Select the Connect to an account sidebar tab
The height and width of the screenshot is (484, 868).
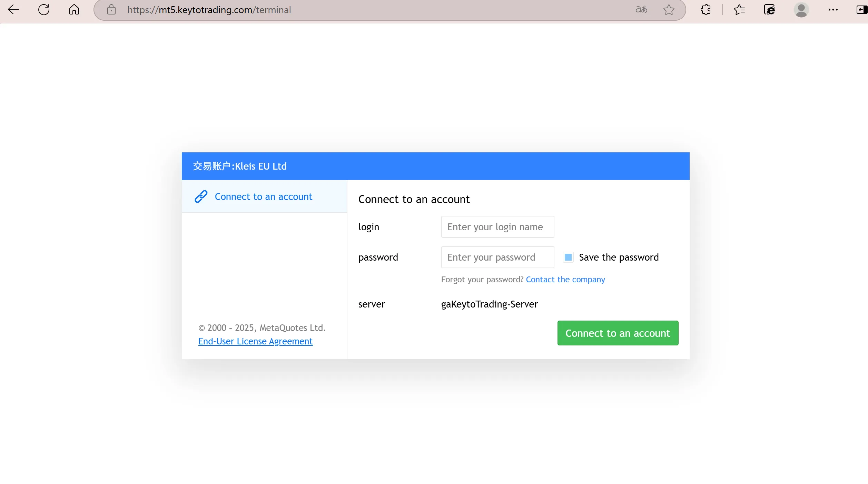tap(264, 196)
